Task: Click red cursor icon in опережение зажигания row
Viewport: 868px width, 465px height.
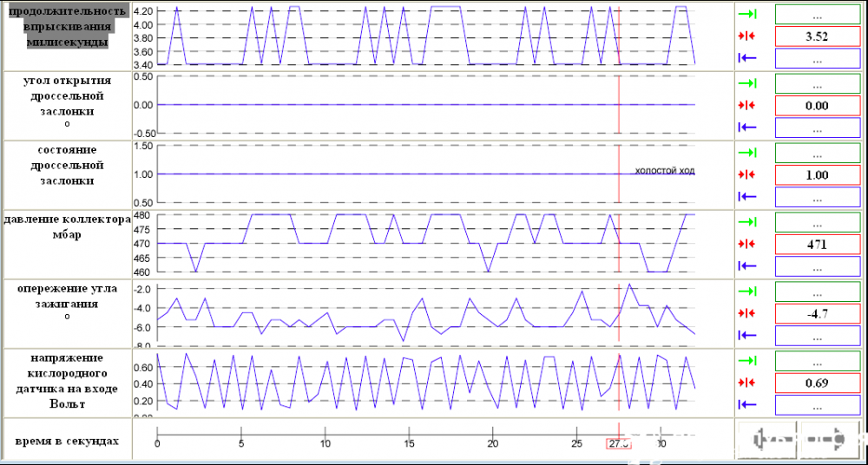Action: (748, 313)
